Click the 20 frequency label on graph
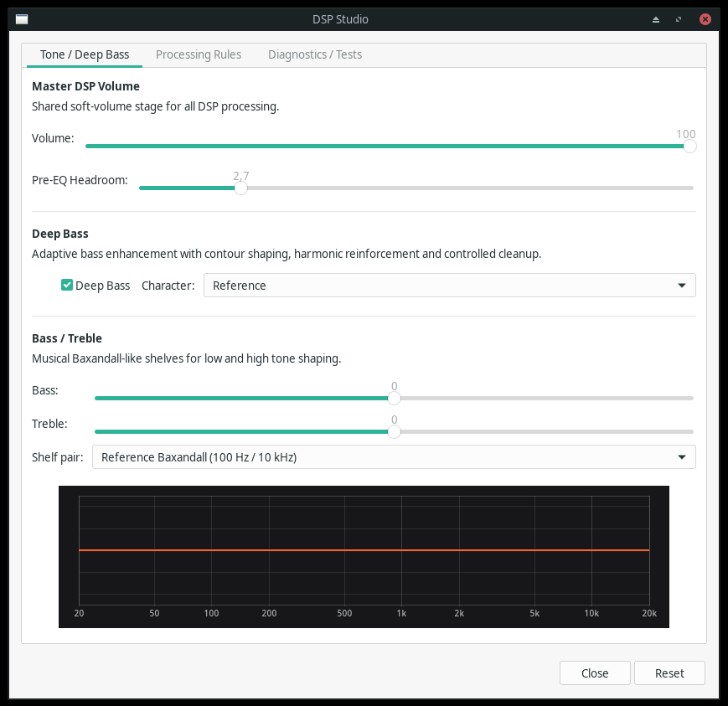The width and height of the screenshot is (728, 706). (x=79, y=613)
